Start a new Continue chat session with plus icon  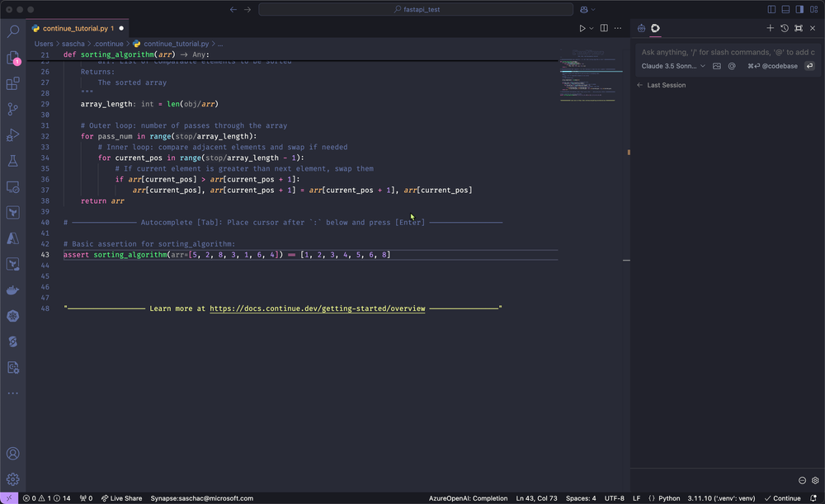pyautogui.click(x=770, y=28)
